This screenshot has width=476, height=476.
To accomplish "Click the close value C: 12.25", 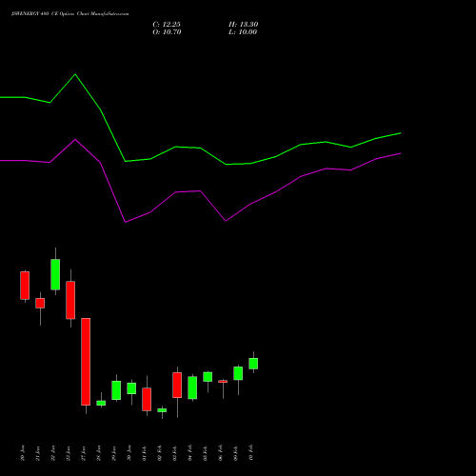I will click(x=167, y=25).
